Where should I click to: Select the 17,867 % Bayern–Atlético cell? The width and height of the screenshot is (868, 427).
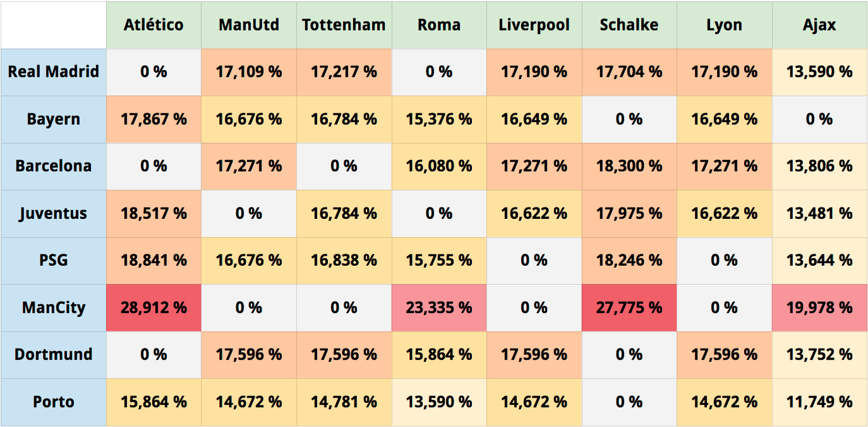[x=153, y=119]
